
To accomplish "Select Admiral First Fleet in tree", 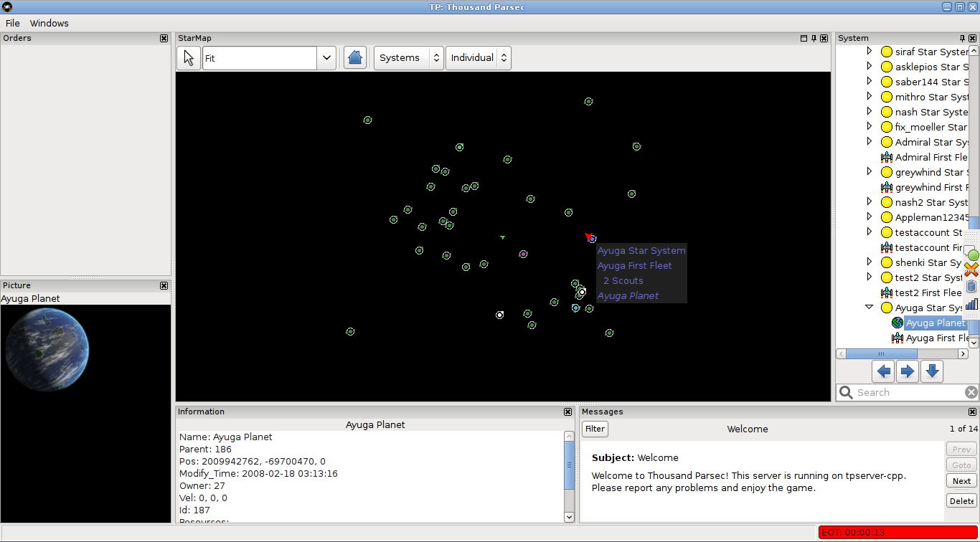I will tap(931, 157).
